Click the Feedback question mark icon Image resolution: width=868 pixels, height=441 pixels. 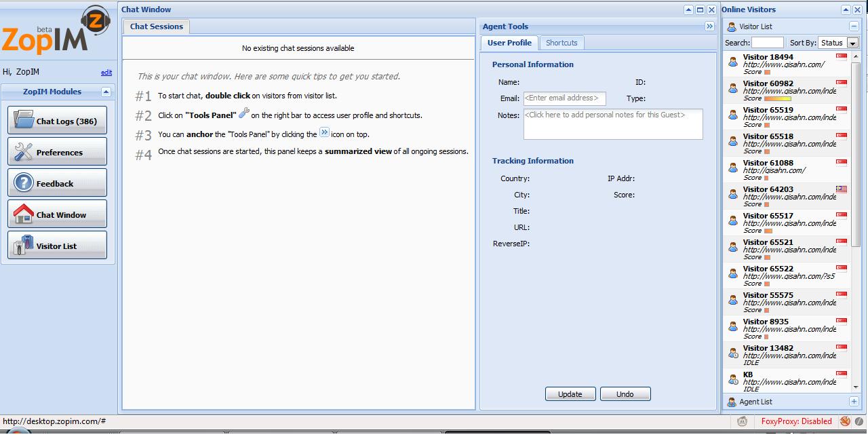pyautogui.click(x=24, y=183)
